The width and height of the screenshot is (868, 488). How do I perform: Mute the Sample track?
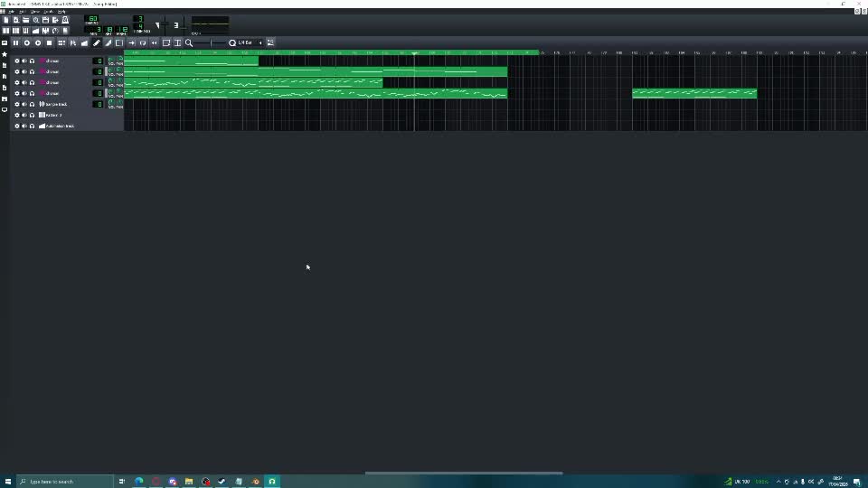[24, 104]
